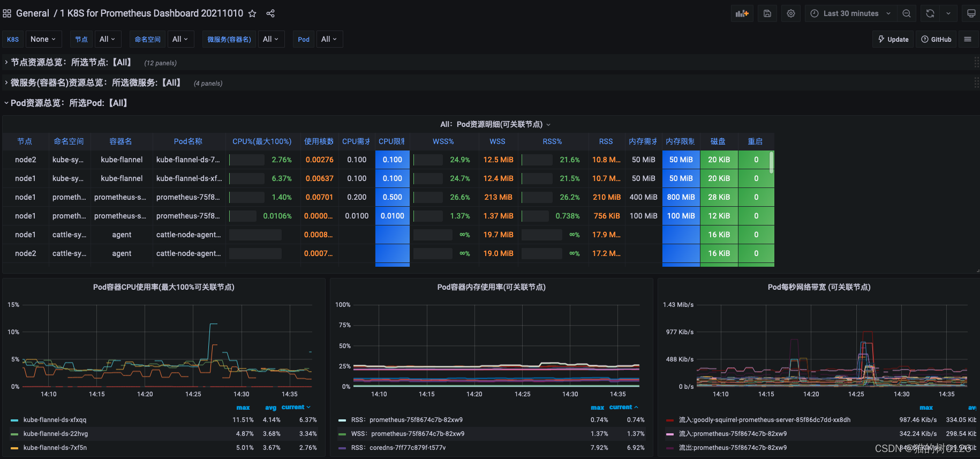Share the dashboard via share icon
This screenshot has width=980, height=459.
pos(270,13)
